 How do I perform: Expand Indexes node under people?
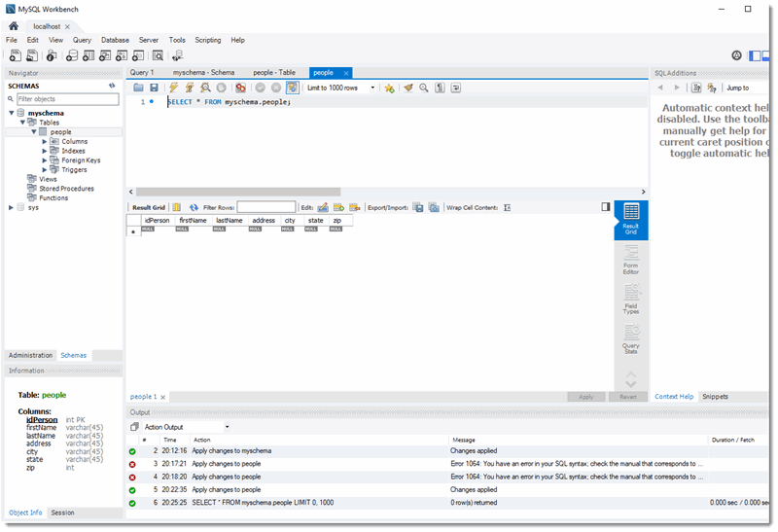click(x=45, y=151)
